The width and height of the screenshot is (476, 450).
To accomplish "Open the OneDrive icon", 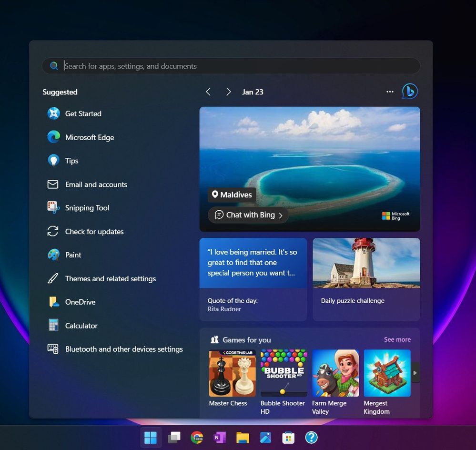I will pos(53,302).
